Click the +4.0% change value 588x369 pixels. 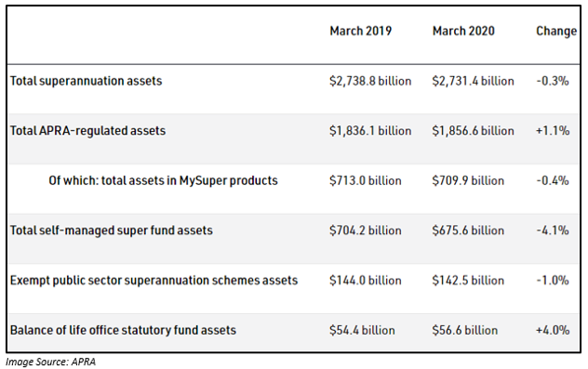tap(553, 330)
